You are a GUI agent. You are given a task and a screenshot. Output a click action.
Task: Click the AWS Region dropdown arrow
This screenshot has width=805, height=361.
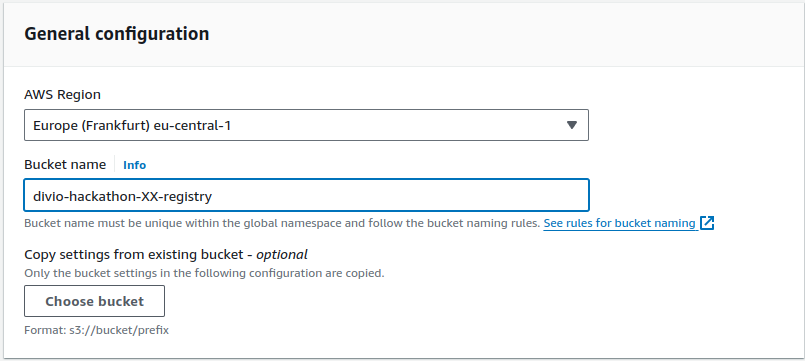click(x=572, y=125)
